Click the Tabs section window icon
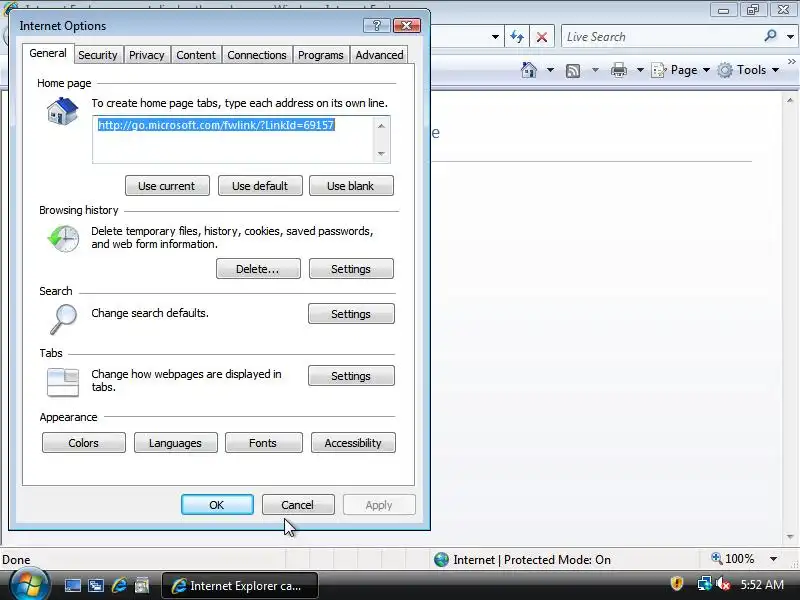 click(x=63, y=382)
